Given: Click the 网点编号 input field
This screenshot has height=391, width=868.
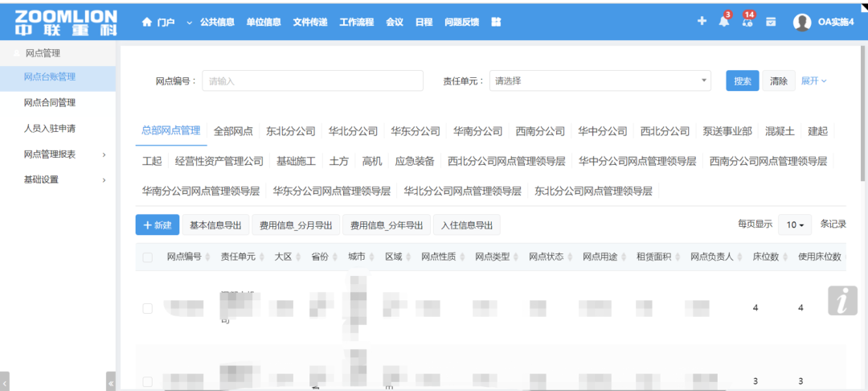Looking at the screenshot, I should pos(312,81).
